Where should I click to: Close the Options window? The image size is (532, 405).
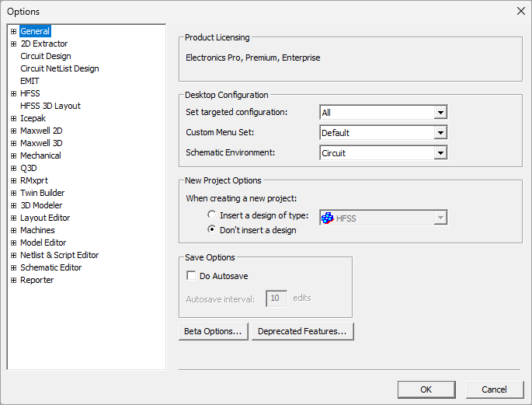pyautogui.click(x=521, y=11)
